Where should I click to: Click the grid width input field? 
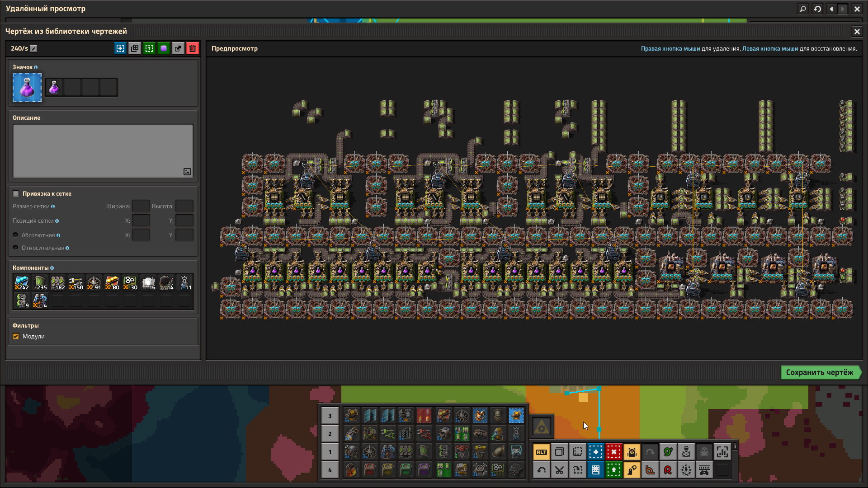(x=141, y=206)
